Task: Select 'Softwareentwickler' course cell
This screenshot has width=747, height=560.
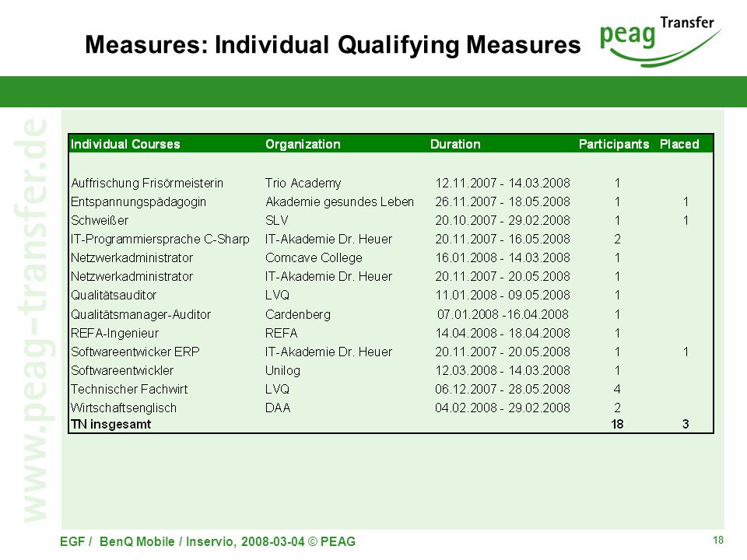Action: coord(122,370)
